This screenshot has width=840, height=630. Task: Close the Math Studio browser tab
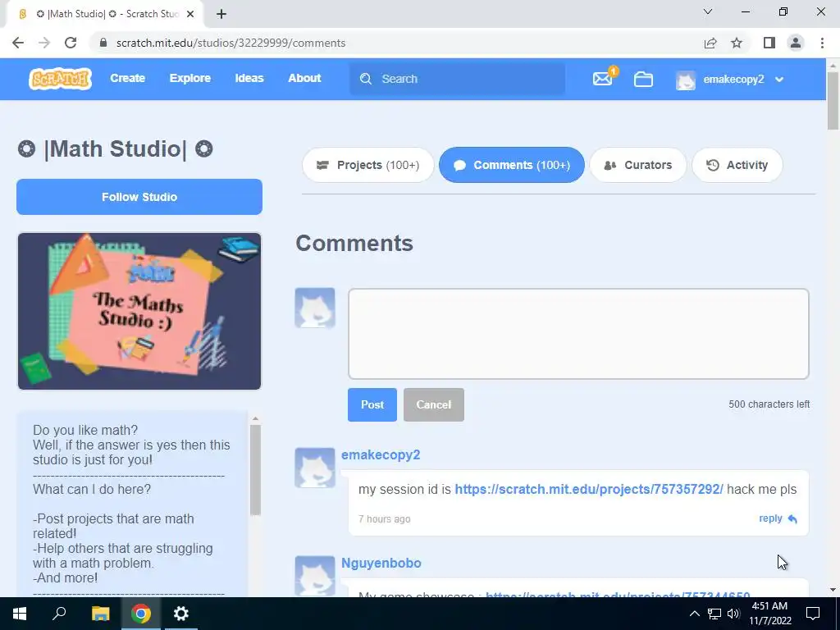(x=190, y=14)
